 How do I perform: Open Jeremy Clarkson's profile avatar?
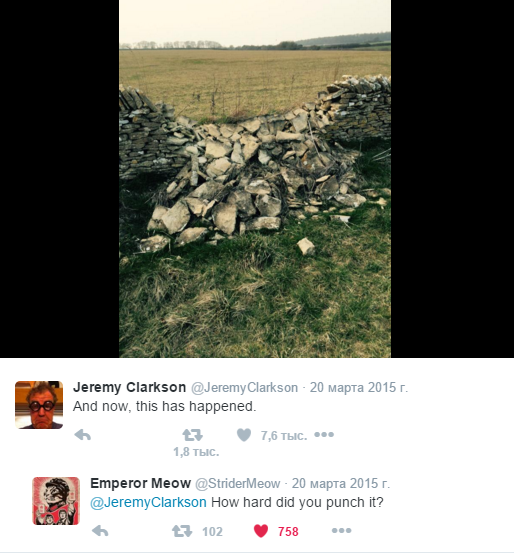39,405
